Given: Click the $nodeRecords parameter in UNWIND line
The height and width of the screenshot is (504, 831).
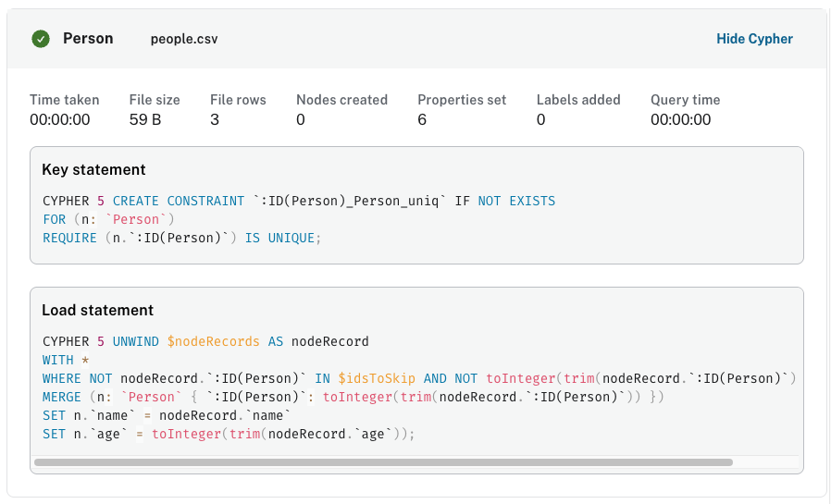Looking at the screenshot, I should pos(213,341).
